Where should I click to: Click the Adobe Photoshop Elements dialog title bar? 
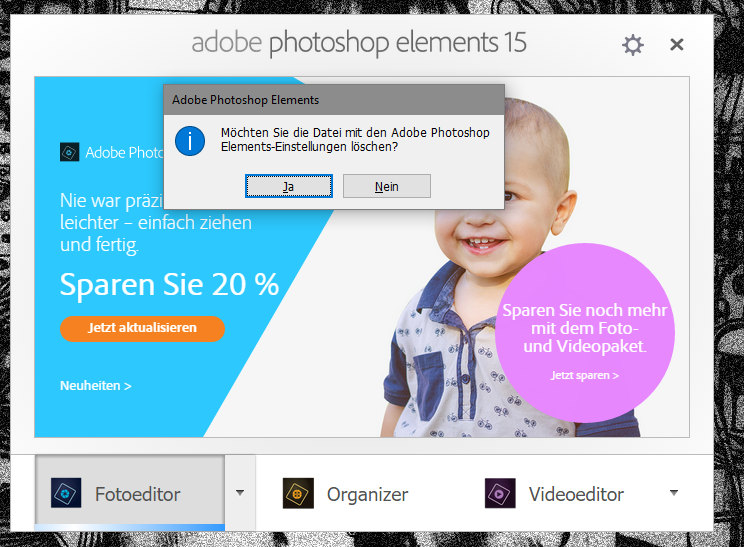click(334, 100)
